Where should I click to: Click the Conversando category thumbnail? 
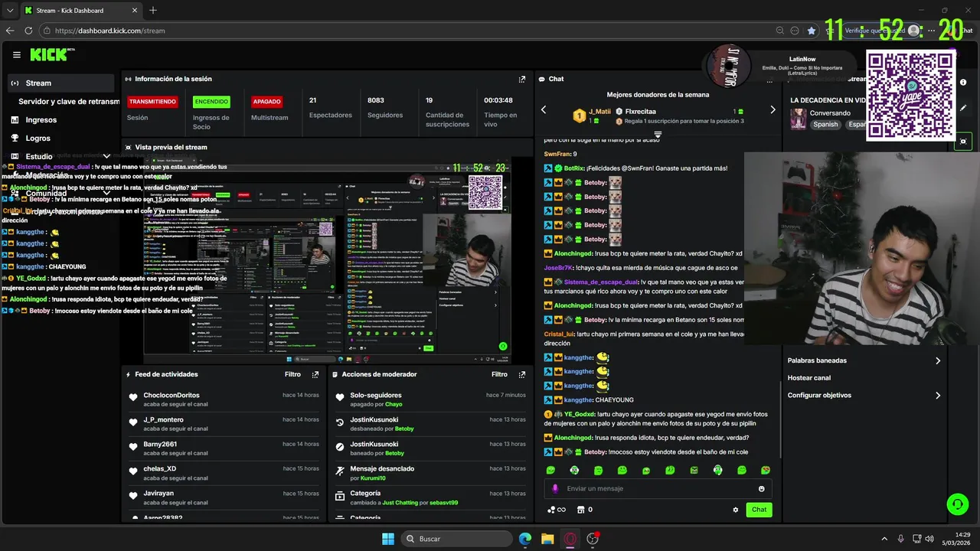pyautogui.click(x=799, y=119)
